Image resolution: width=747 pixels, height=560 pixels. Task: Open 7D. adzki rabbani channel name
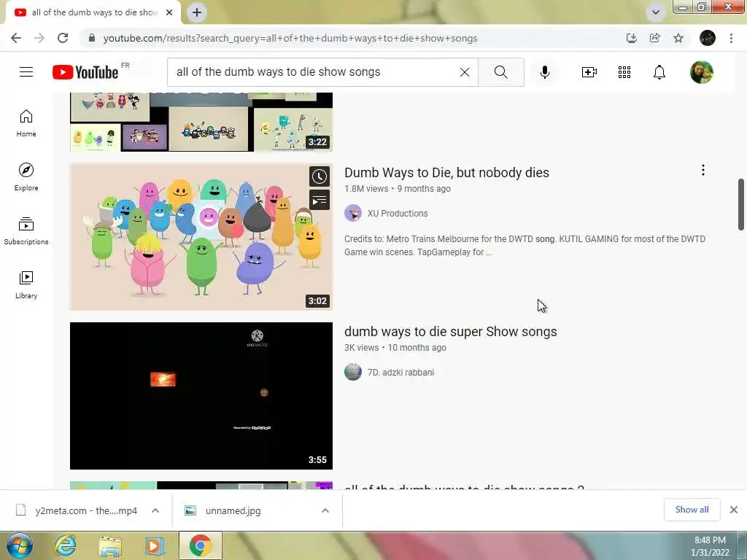pyautogui.click(x=400, y=373)
